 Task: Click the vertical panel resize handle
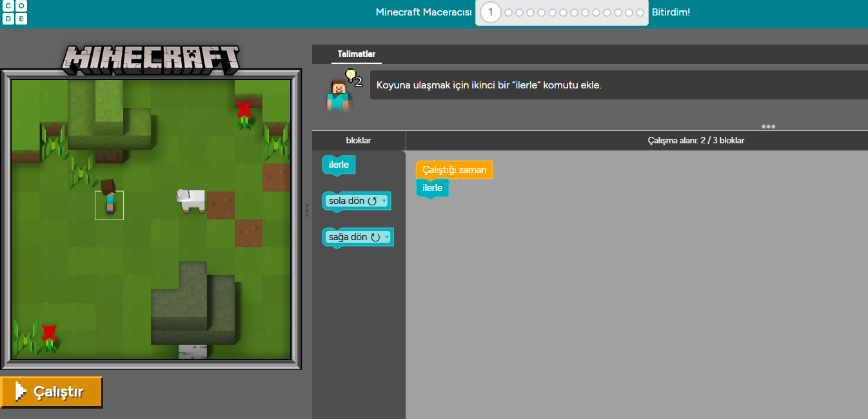point(307,210)
